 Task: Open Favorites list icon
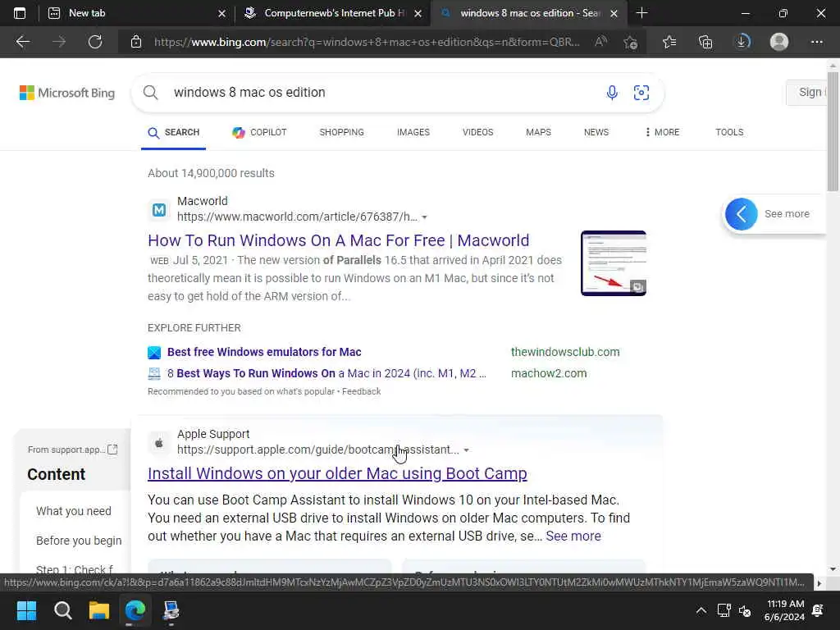coord(669,42)
